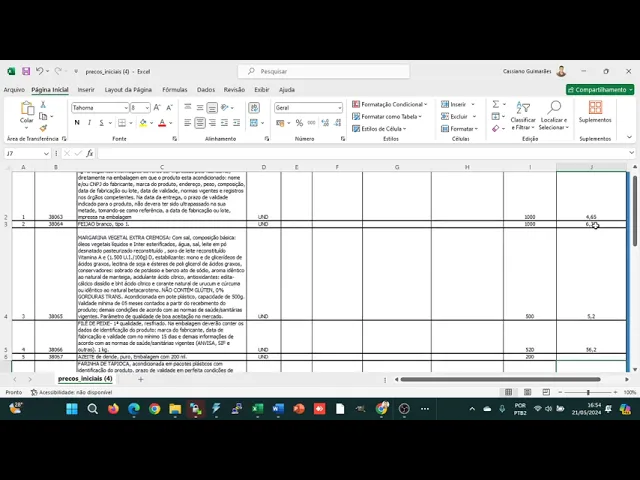
Task: Decrease font size with smaller A
Action: [x=169, y=108]
